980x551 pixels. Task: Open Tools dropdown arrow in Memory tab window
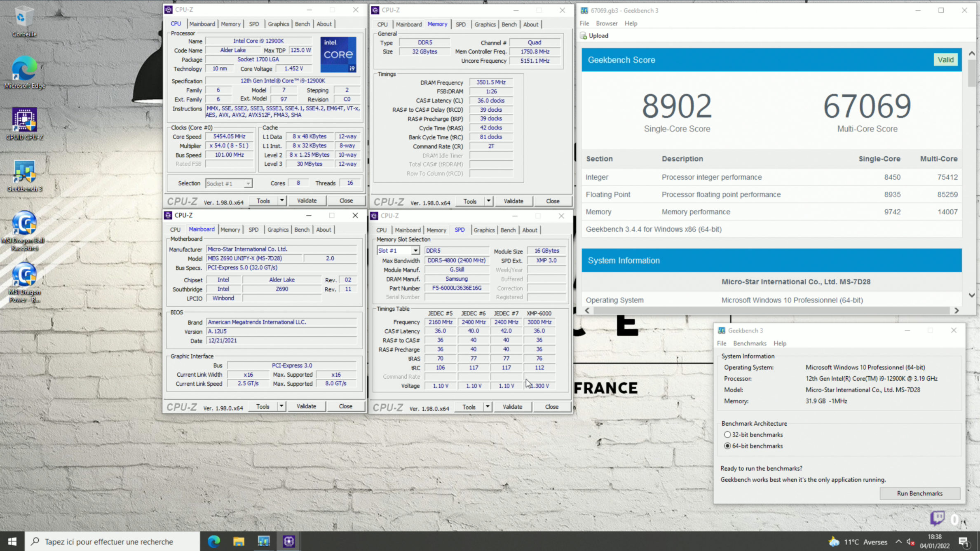(x=488, y=201)
